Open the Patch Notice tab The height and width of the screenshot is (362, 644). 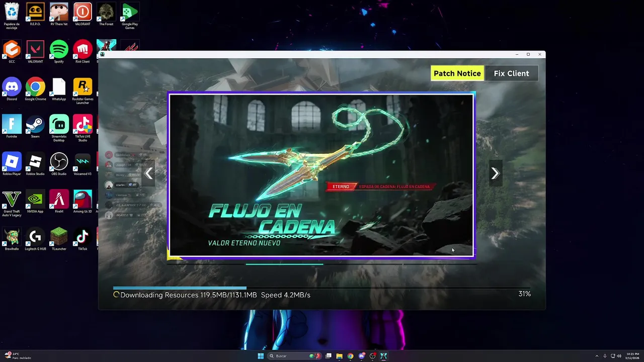click(x=457, y=73)
